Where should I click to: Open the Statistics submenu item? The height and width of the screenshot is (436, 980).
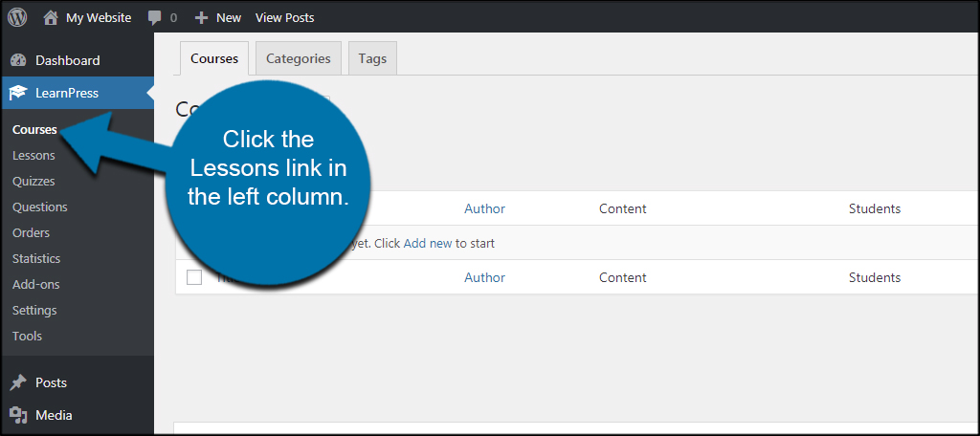[x=36, y=258]
